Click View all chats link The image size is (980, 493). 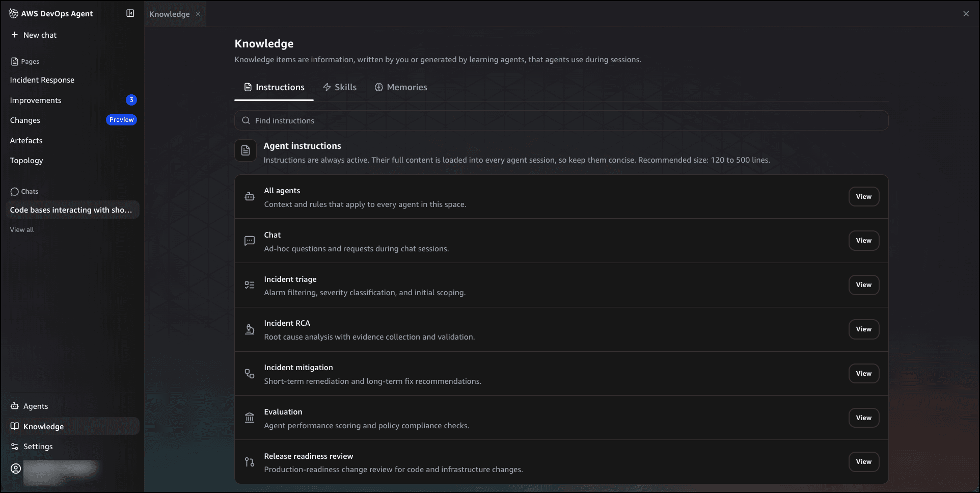tap(22, 230)
